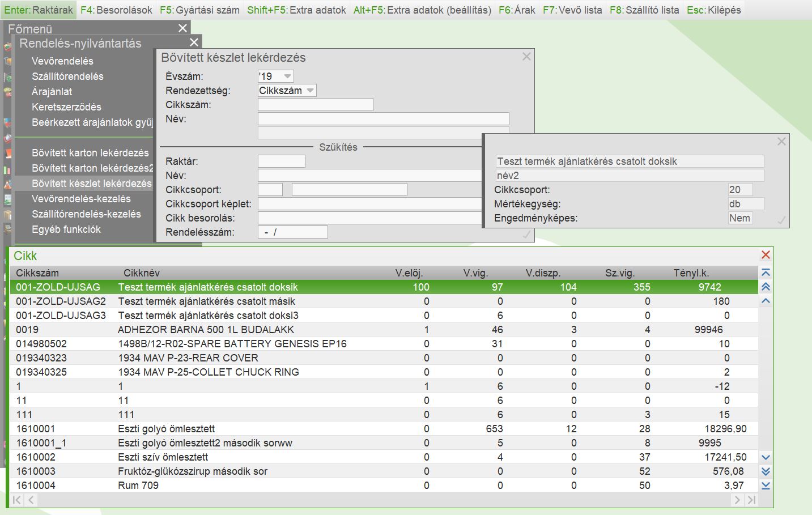Screen dimensions: 812x515
Task: Focus the Cikk besorolás input field
Action: pyautogui.click(x=369, y=218)
